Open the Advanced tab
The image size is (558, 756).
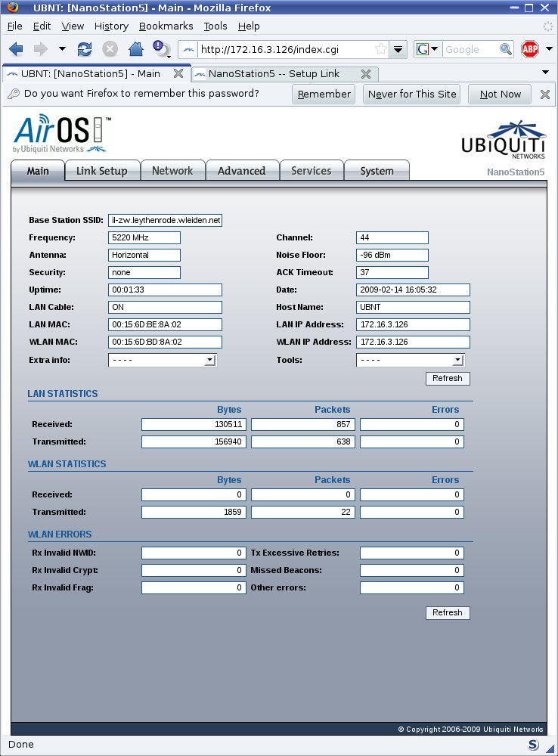(241, 171)
